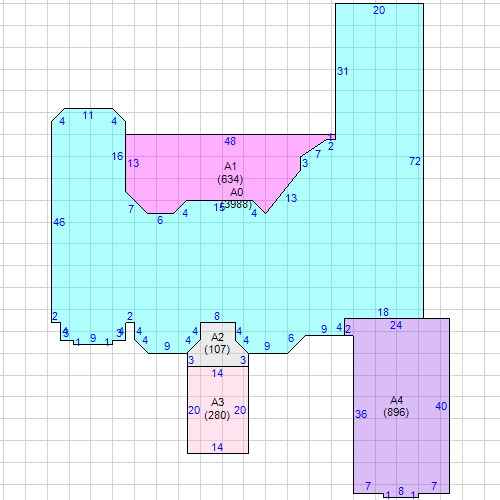Screen dimensions: 500x500
Task: Click the 15 dimension label
Action: [x=218, y=207]
